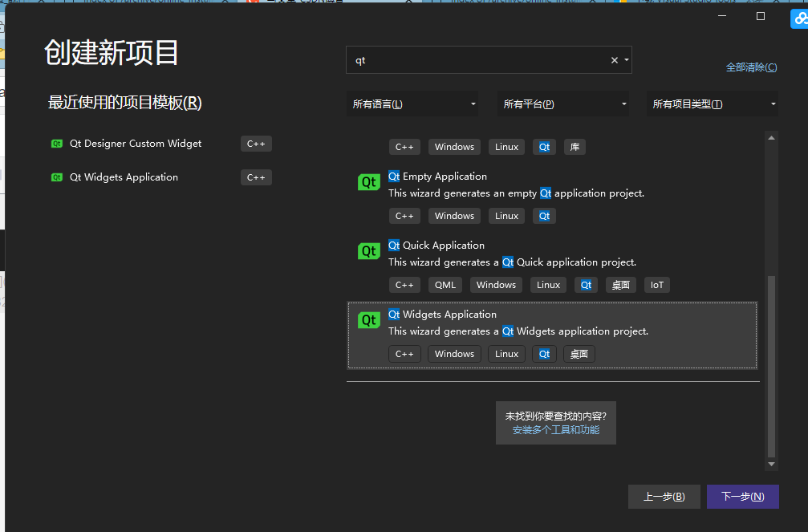Image resolution: width=808 pixels, height=532 pixels.
Task: Open the 安装多个工具和功能 installer link
Action: point(555,429)
